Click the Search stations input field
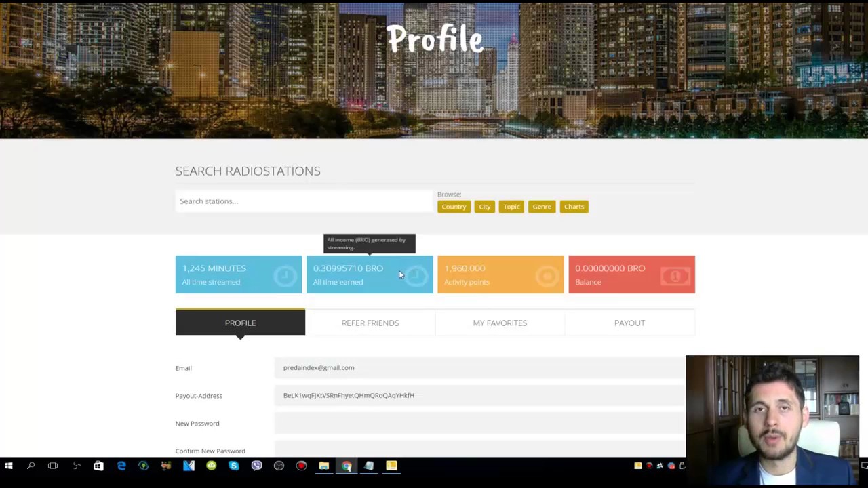 (304, 201)
